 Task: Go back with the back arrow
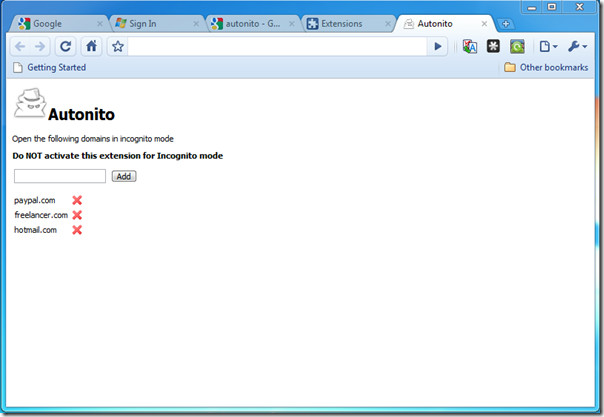click(20, 47)
